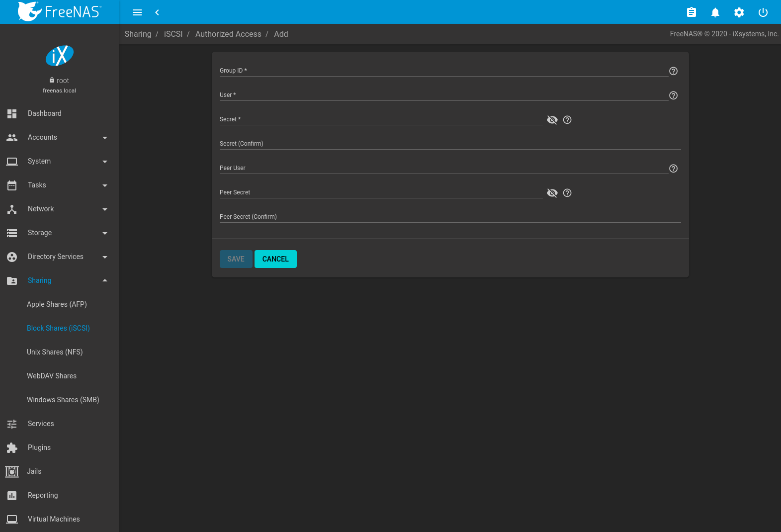The image size is (781, 532).
Task: Click the power icon
Action: pos(763,12)
